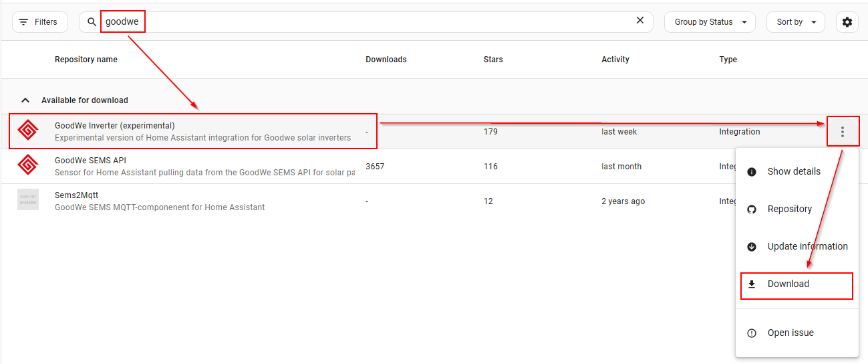
Task: Click Download in the overflow menu
Action: point(788,284)
